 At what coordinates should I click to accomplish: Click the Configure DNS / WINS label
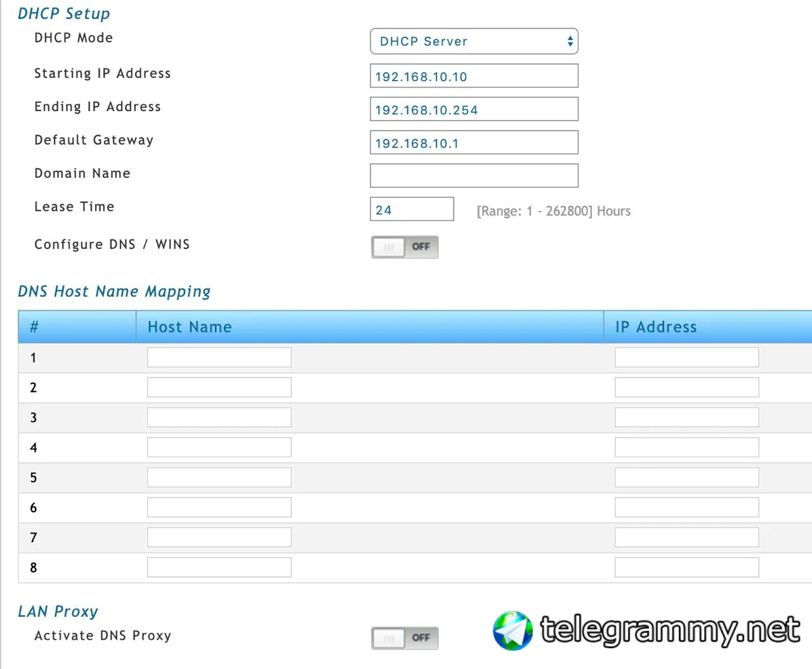pos(112,244)
